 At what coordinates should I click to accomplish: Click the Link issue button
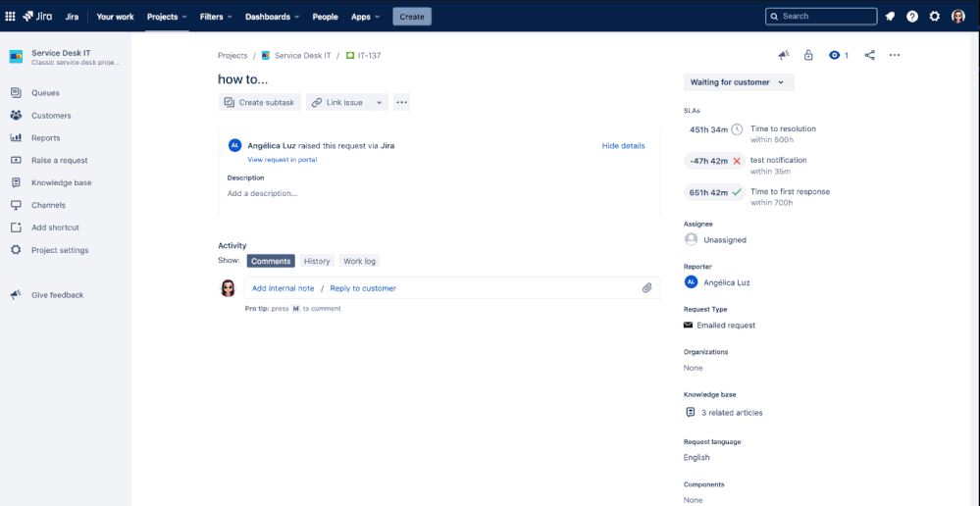[338, 102]
